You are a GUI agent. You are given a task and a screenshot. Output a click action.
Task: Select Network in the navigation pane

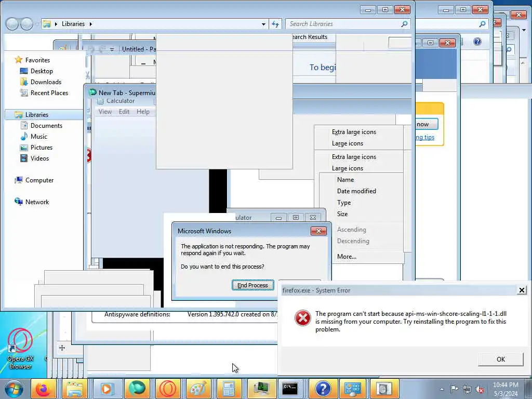click(37, 202)
